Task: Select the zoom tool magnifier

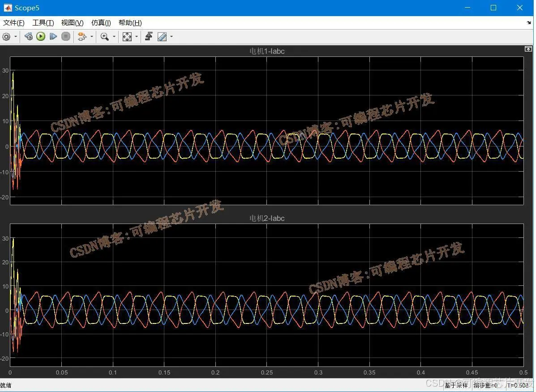Action: [105, 37]
